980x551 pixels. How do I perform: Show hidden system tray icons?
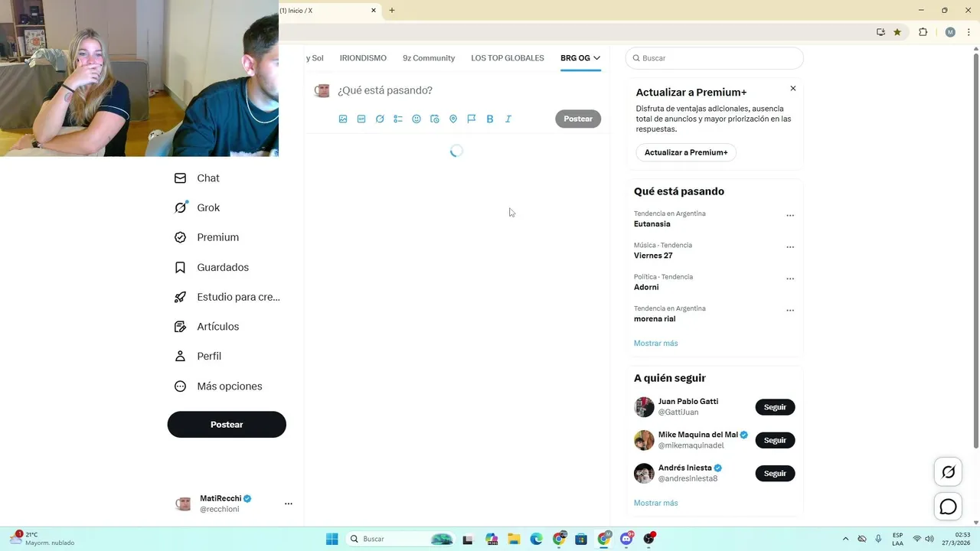pyautogui.click(x=845, y=539)
